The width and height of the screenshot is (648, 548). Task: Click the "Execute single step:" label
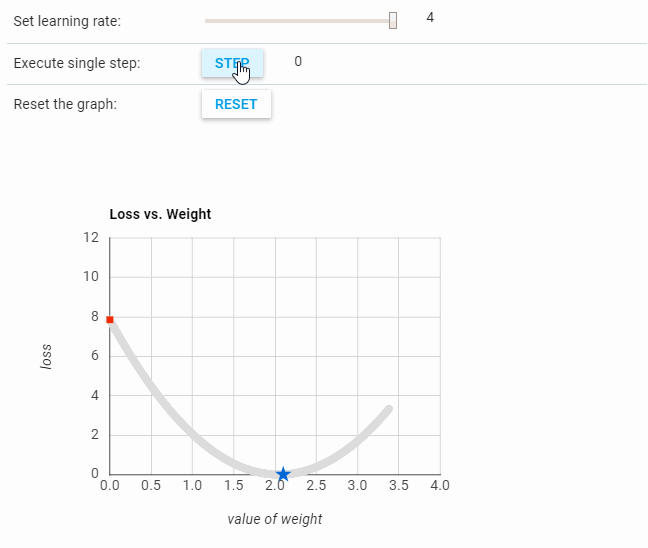pos(77,63)
